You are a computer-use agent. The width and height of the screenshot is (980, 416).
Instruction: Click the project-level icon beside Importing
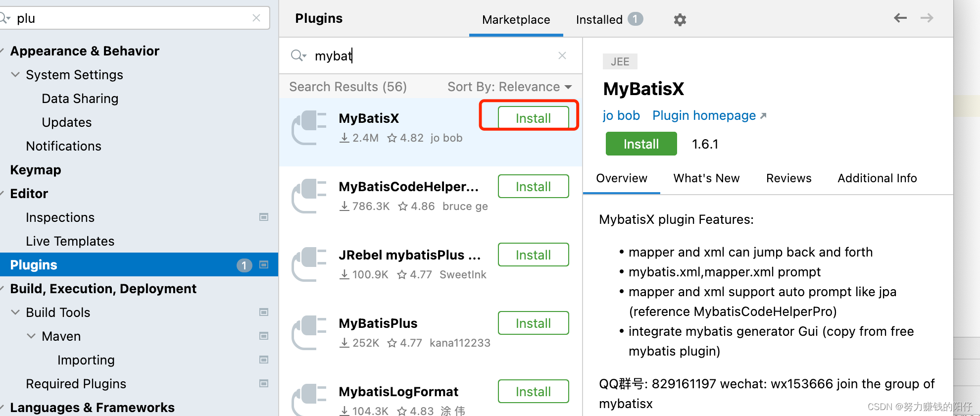tap(264, 360)
